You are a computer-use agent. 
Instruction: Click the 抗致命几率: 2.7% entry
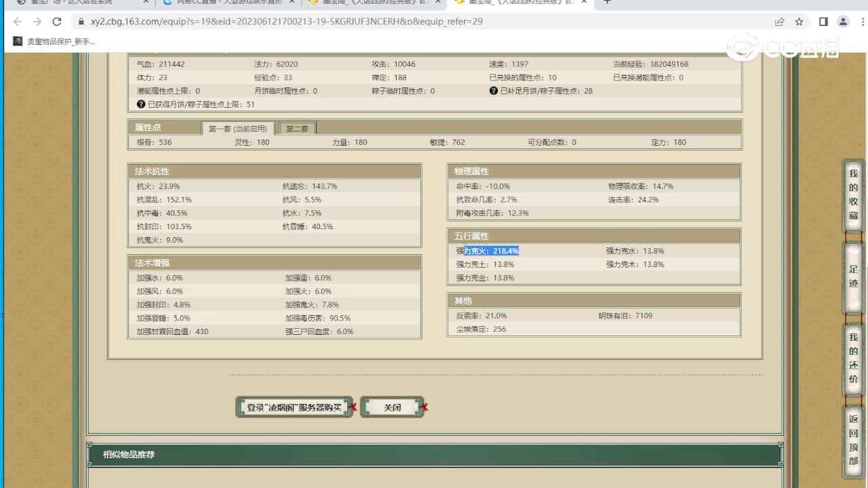pos(487,200)
